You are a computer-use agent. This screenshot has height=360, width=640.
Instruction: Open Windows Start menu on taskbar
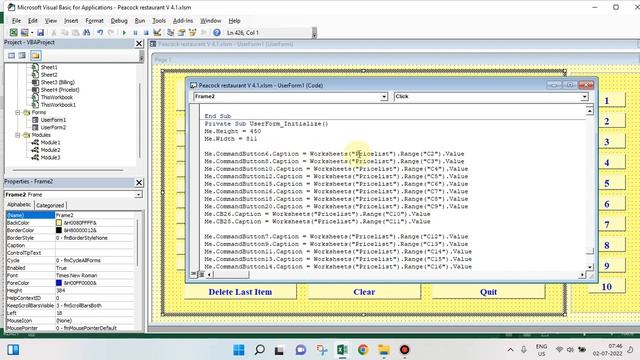(x=239, y=350)
